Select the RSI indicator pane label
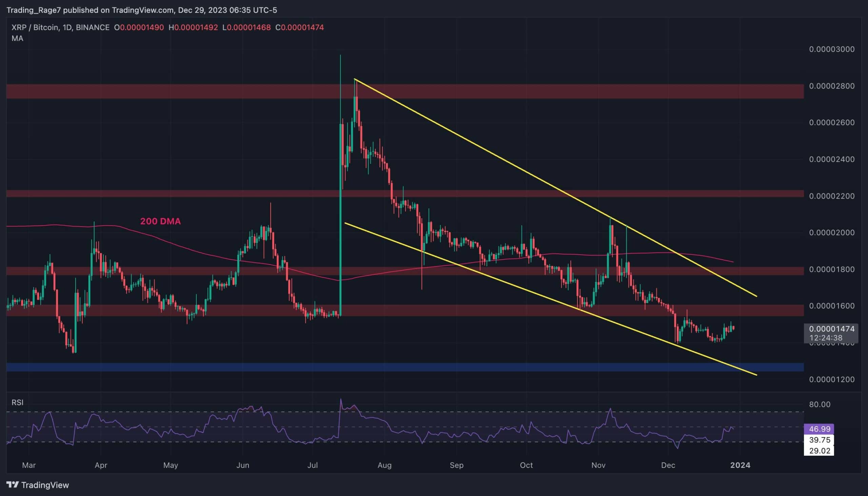Viewport: 868px width, 496px height. coord(17,402)
